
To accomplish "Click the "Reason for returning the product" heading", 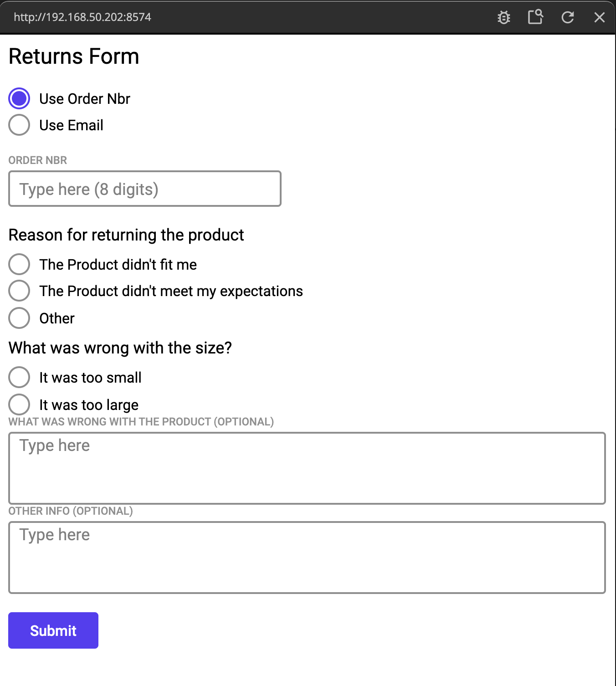I will click(x=126, y=235).
